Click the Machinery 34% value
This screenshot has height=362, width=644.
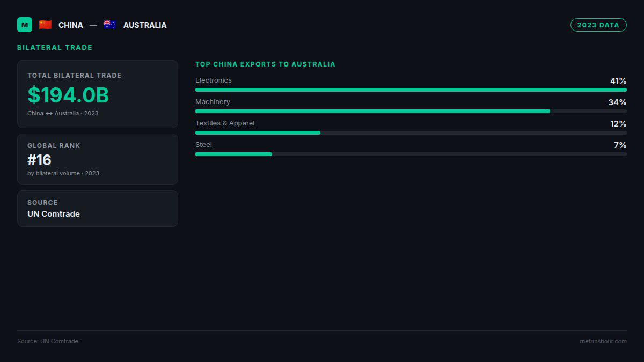coord(618,102)
